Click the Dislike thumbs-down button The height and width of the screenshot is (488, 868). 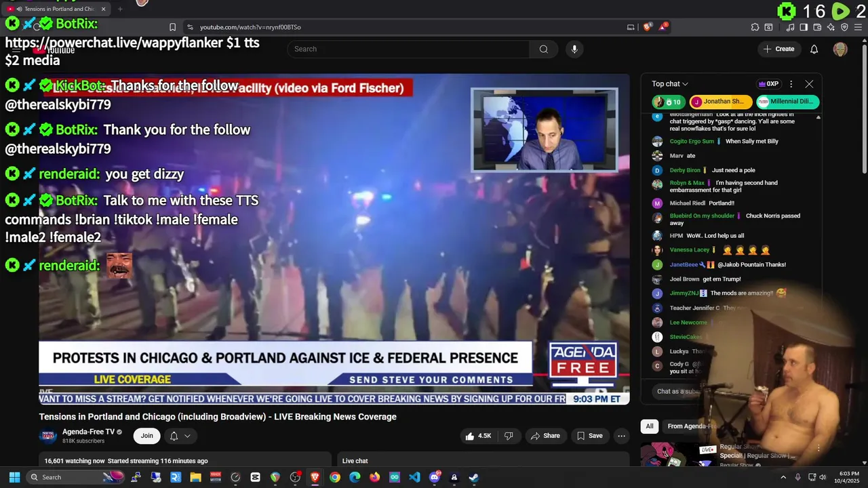(509, 436)
